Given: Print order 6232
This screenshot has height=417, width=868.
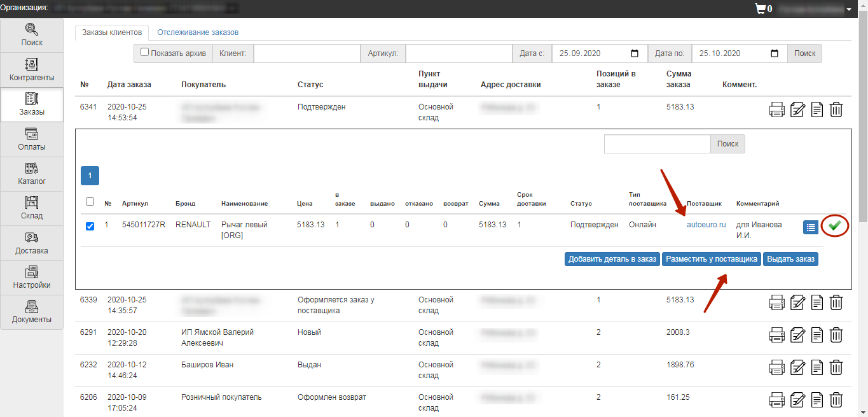Looking at the screenshot, I should coord(777,367).
